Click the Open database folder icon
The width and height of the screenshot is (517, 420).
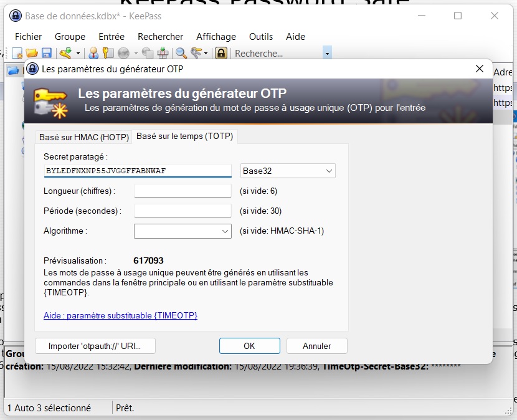point(31,54)
